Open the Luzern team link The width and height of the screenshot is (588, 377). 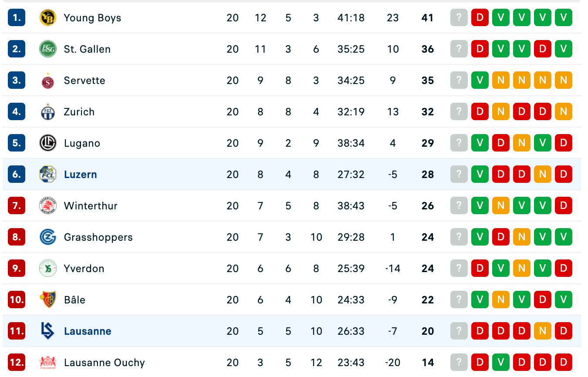tap(81, 175)
